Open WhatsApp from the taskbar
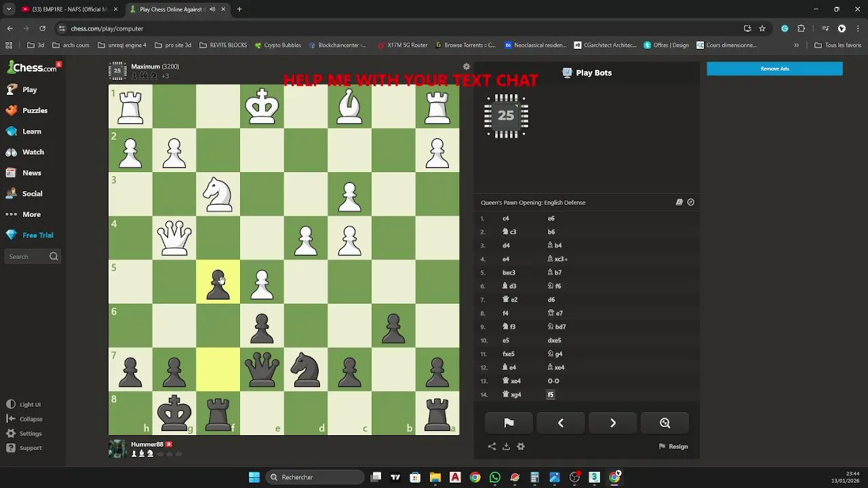Screen dimensions: 868x488 click(495, 477)
